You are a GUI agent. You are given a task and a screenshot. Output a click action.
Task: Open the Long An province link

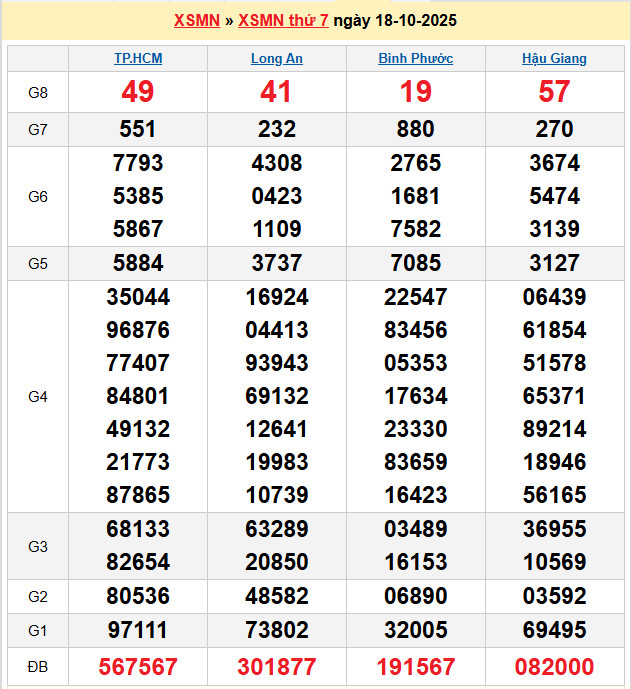(277, 59)
